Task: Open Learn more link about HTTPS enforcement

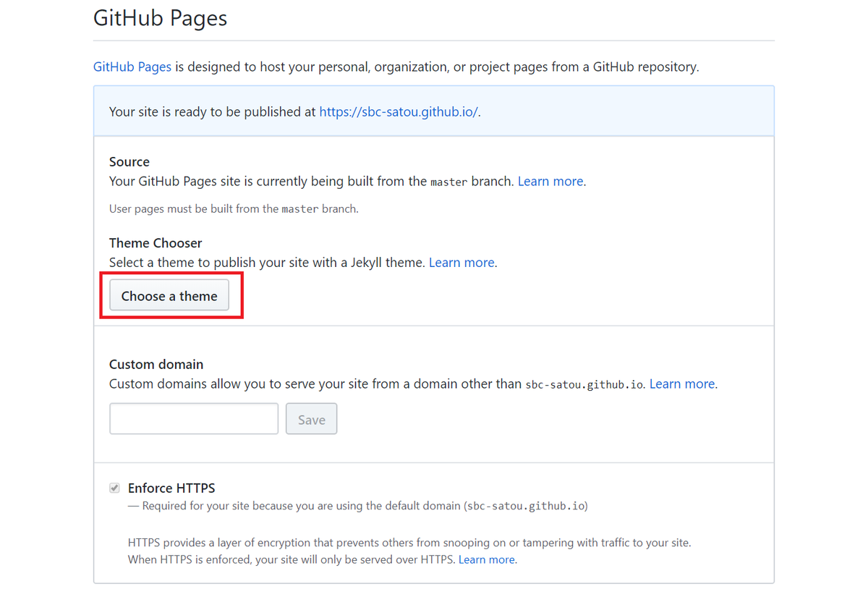Action: pos(487,559)
